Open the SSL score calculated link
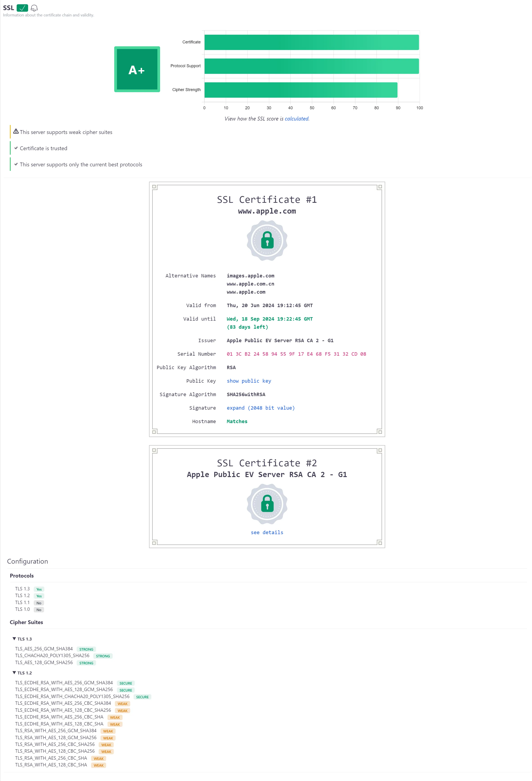 tap(297, 119)
